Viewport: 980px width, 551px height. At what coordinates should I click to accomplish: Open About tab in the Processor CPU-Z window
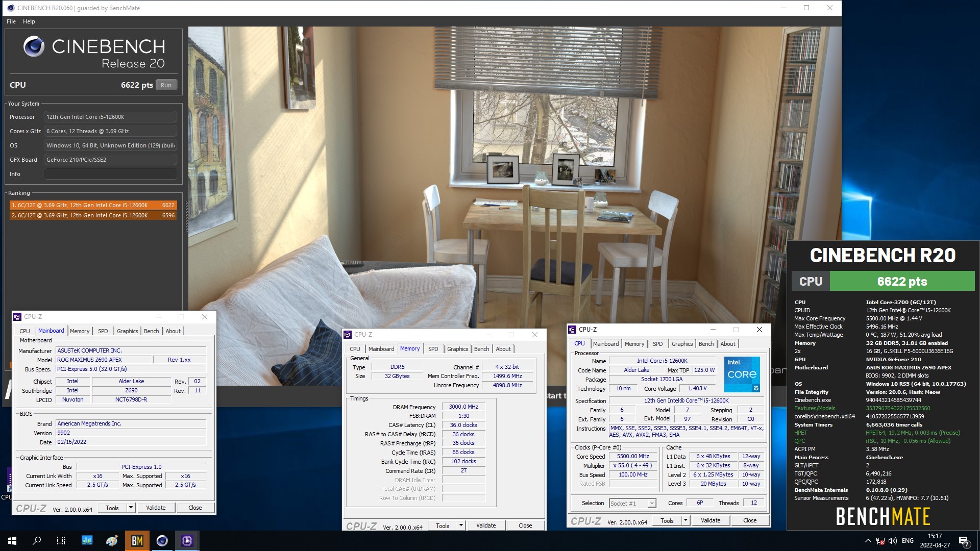[x=728, y=344]
